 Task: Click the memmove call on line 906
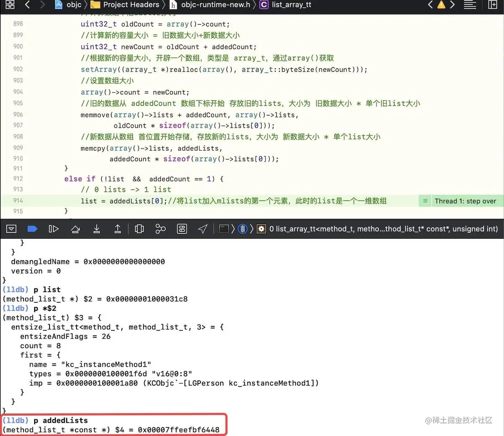[x=189, y=115]
